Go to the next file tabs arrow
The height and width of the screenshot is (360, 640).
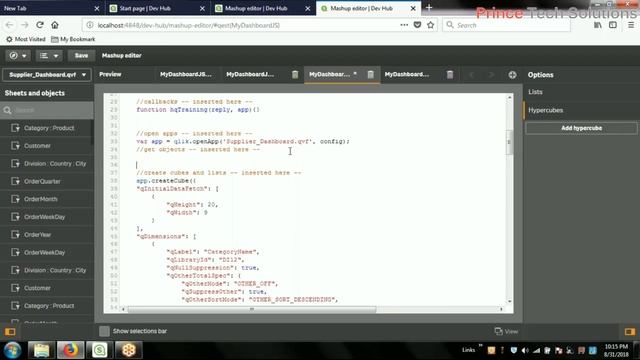[491, 75]
